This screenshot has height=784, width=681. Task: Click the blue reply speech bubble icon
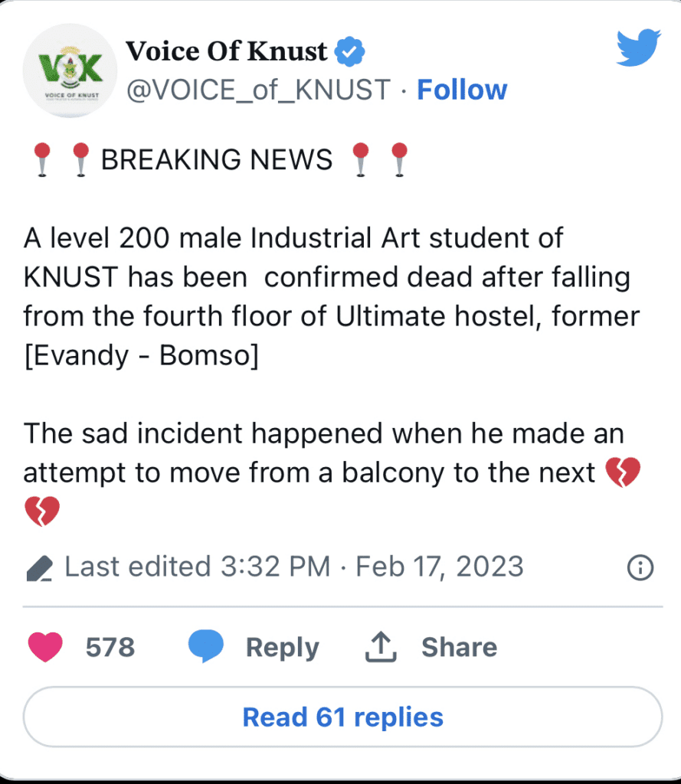click(205, 646)
